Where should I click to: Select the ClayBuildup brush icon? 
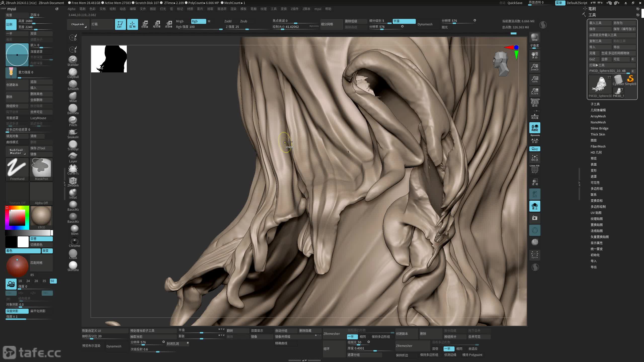[73, 72]
